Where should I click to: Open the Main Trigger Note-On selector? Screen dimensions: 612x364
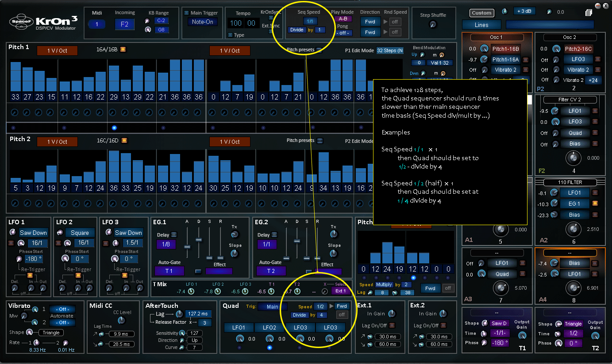(x=202, y=22)
